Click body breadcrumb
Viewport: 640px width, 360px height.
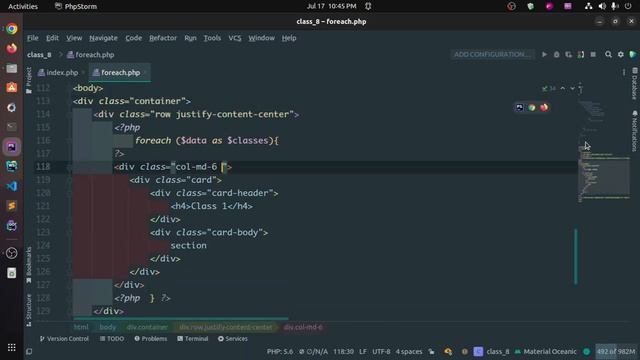click(x=108, y=327)
